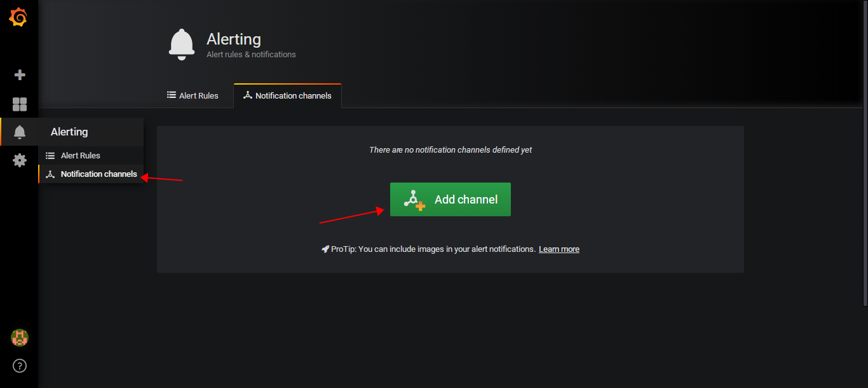Screen dimensions: 868x388
Task: Click the Grafana logo in the sidebar
Action: pyautogui.click(x=18, y=17)
